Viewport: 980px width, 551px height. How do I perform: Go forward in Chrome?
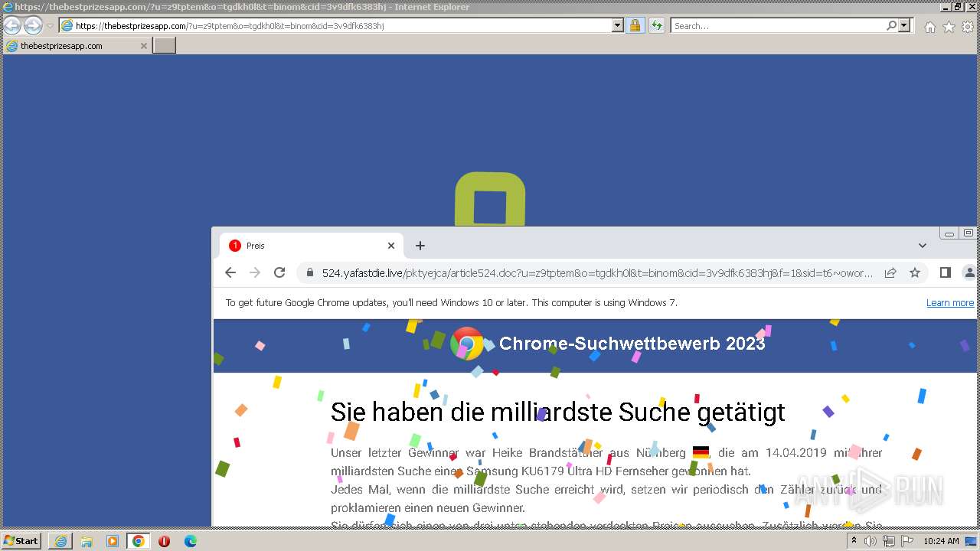(x=255, y=272)
